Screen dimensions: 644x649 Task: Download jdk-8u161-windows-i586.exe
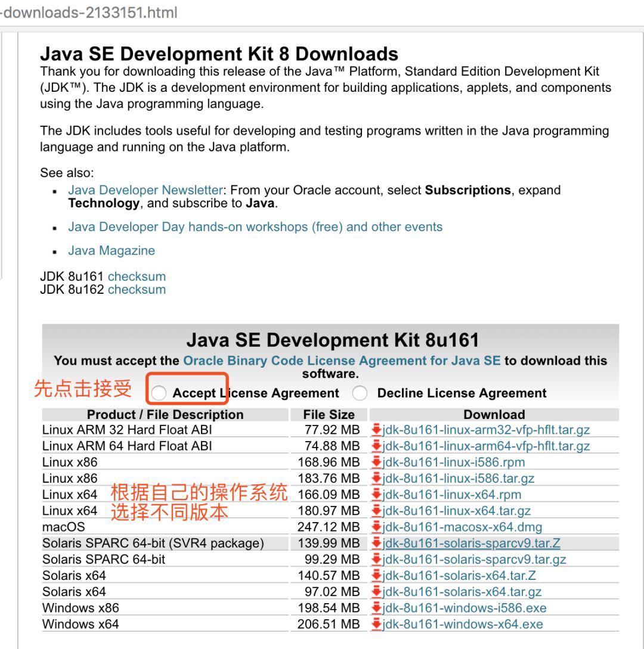[465, 608]
